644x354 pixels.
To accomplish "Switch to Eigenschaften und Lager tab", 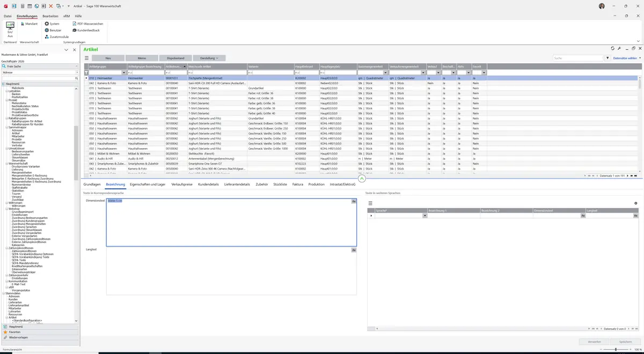I will pos(148,184).
